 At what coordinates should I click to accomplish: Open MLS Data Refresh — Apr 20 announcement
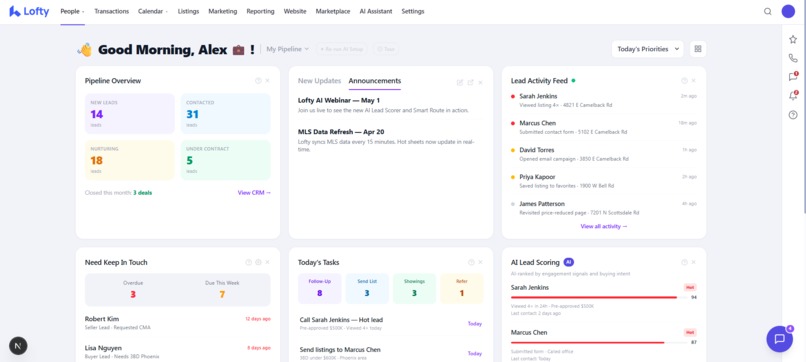click(x=391, y=139)
